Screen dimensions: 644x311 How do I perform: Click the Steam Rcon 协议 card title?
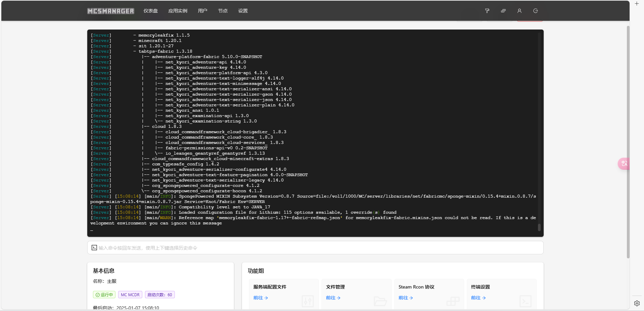(416, 287)
